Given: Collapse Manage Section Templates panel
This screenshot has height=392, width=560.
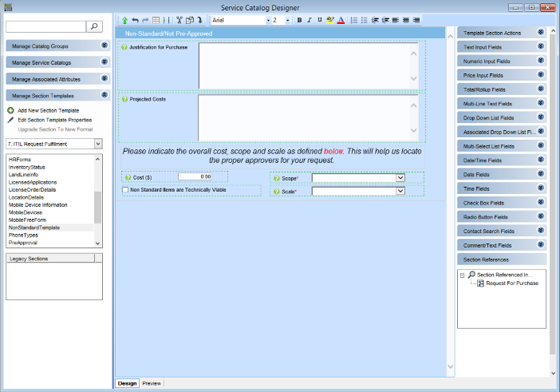Looking at the screenshot, I should 104,95.
